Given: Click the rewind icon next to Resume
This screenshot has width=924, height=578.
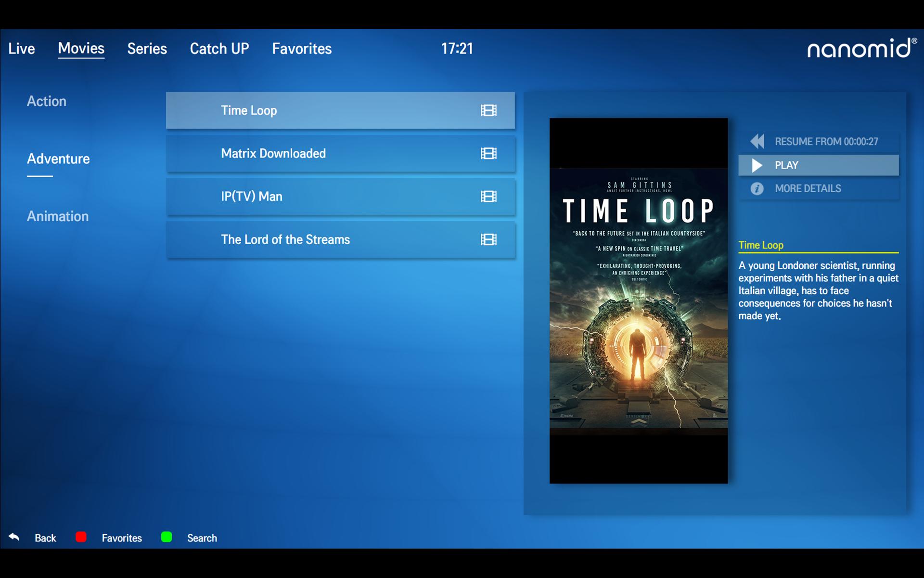Looking at the screenshot, I should 757,141.
